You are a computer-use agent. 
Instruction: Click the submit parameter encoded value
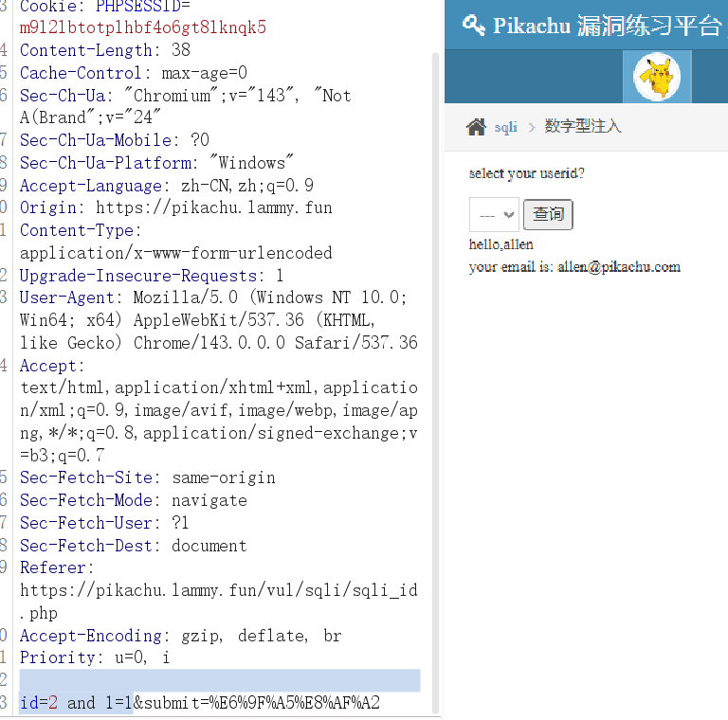284,703
